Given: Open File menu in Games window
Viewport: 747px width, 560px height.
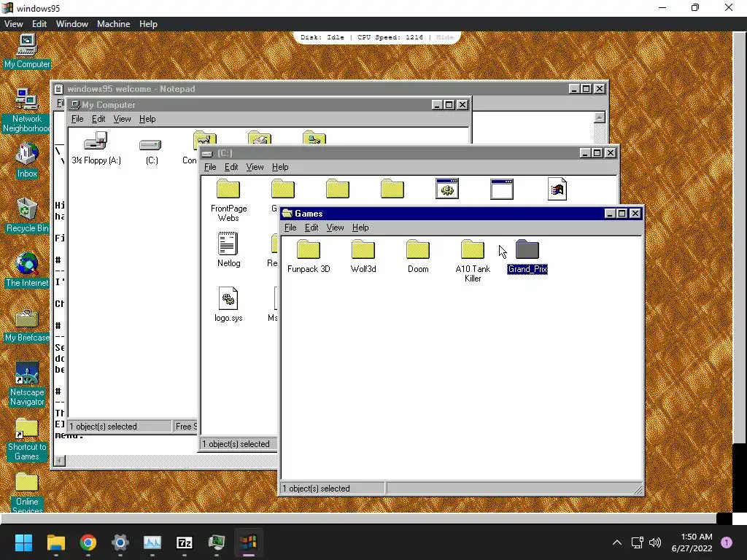Looking at the screenshot, I should (x=290, y=227).
